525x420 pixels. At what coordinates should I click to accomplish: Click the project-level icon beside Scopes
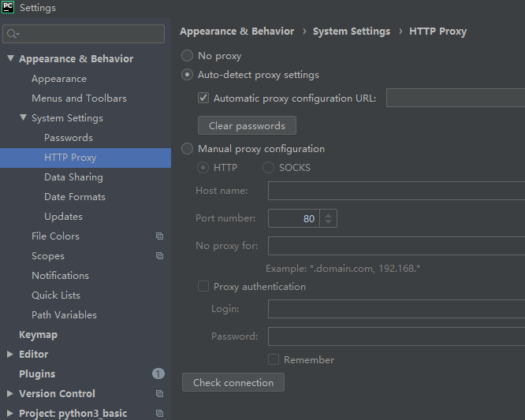click(x=159, y=256)
